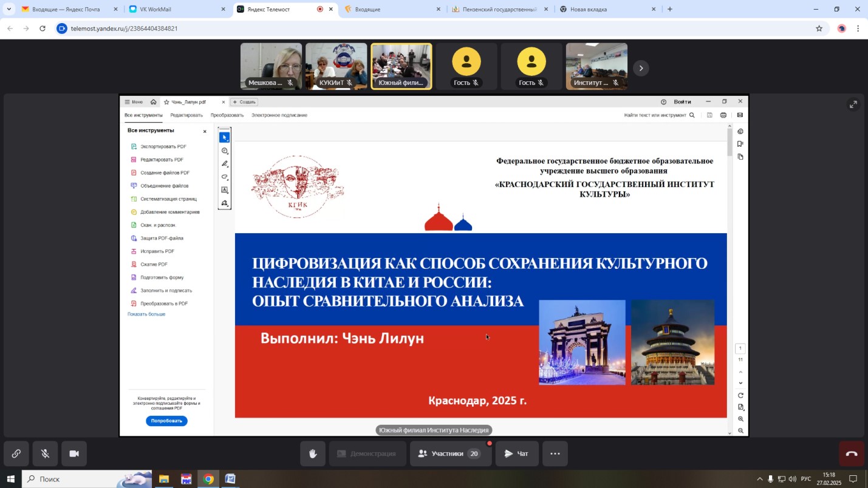This screenshot has width=868, height=488.
Task: Select the Мешкова participant video thumbnail
Action: [x=271, y=66]
